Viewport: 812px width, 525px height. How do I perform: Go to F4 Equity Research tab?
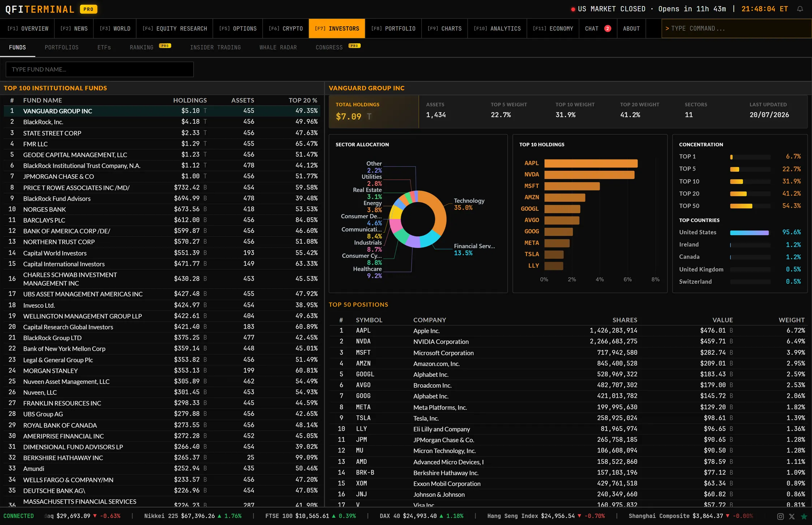[x=175, y=29]
